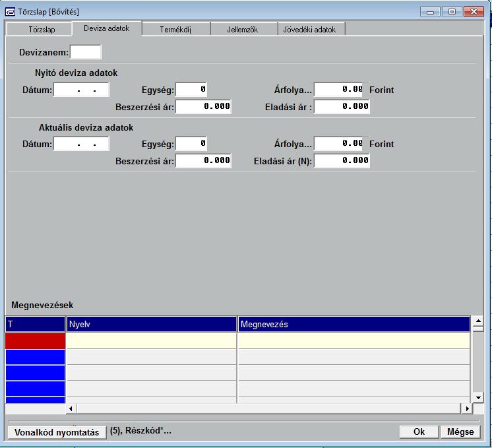Click the (5), Részkód*... status text
This screenshot has width=492, height=448.
[140, 430]
